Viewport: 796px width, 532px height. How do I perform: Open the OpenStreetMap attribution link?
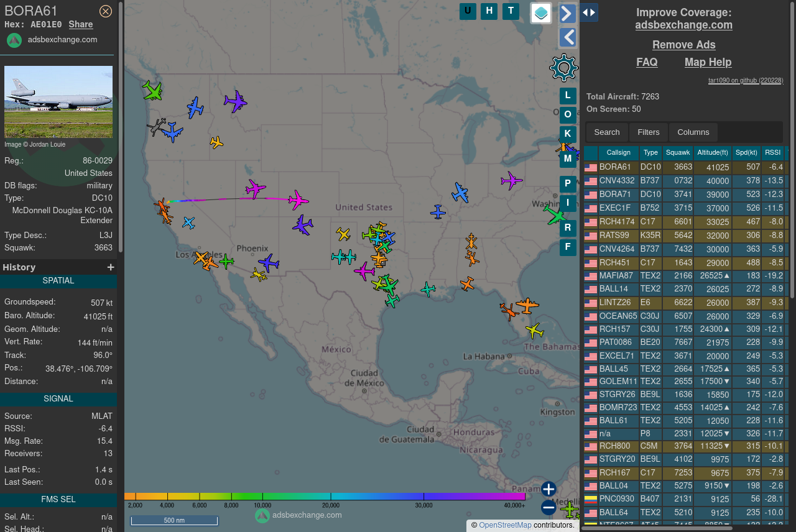pyautogui.click(x=506, y=525)
